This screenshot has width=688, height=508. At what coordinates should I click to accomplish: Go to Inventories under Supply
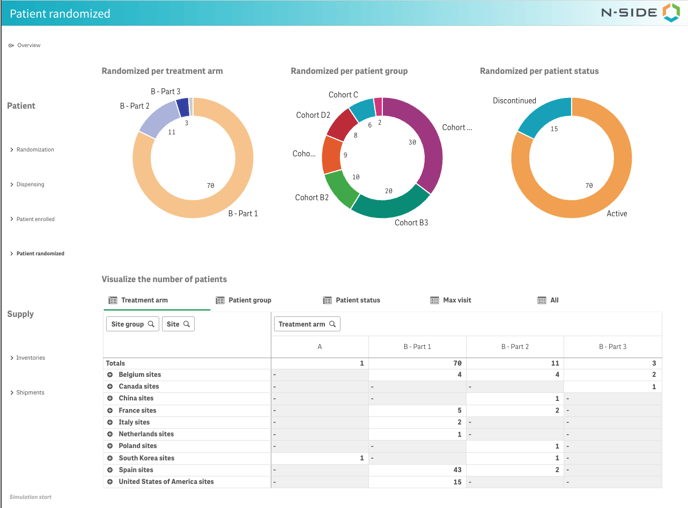[x=30, y=358]
